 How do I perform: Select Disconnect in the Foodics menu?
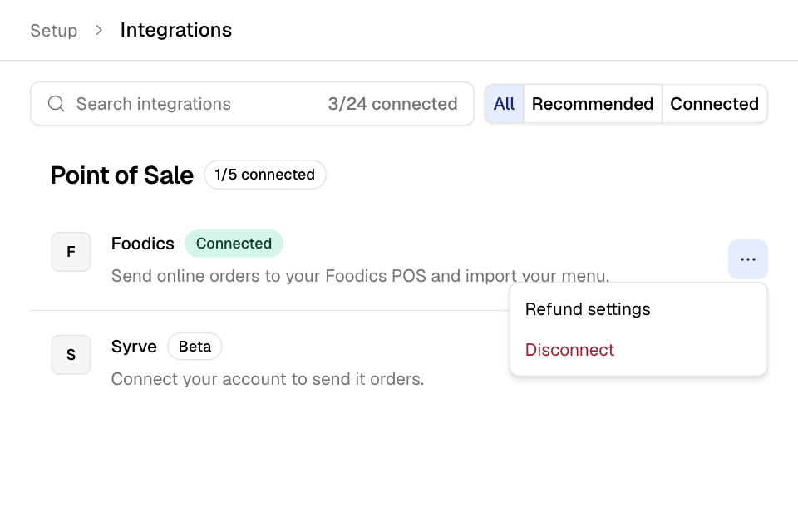pos(638,350)
